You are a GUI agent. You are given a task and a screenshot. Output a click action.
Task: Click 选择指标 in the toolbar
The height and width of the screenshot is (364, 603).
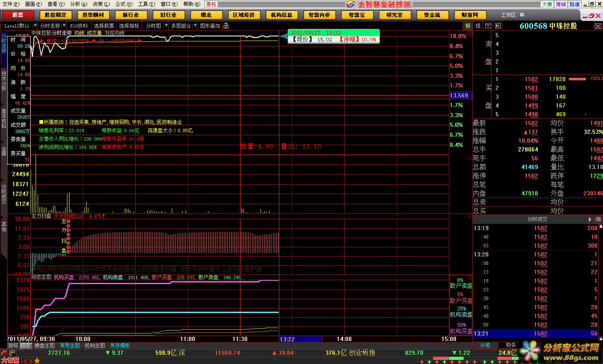click(x=129, y=26)
